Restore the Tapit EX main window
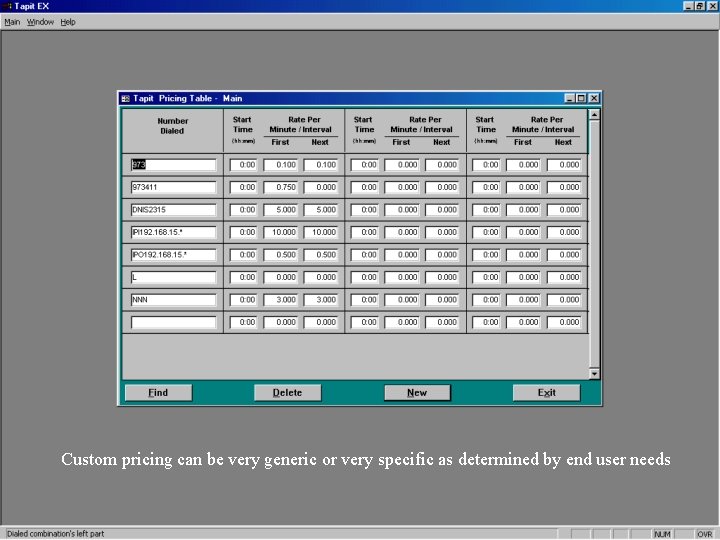The image size is (720, 540). point(700,6)
